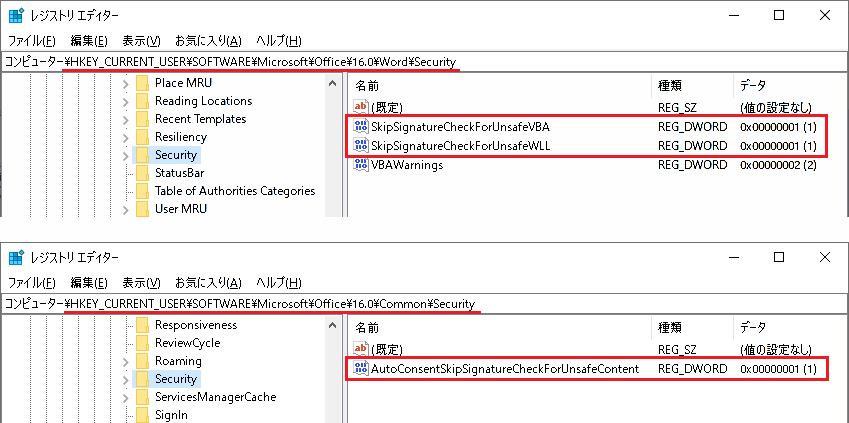The image size is (849, 423).
Task: Expand the Reading Locations tree node
Action: coord(126,101)
